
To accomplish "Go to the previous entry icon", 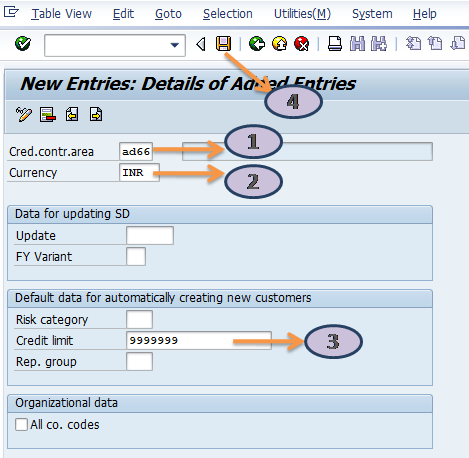I will pyautogui.click(x=72, y=114).
